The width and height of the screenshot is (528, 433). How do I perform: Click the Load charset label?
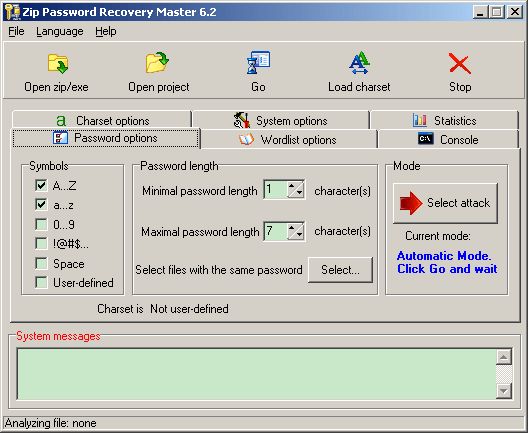(359, 87)
